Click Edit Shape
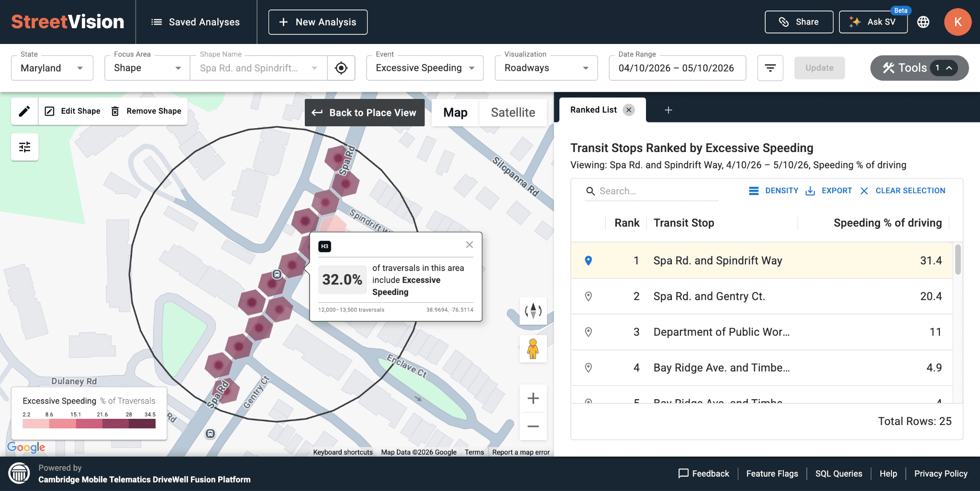Image resolution: width=980 pixels, height=491 pixels. pyautogui.click(x=73, y=111)
